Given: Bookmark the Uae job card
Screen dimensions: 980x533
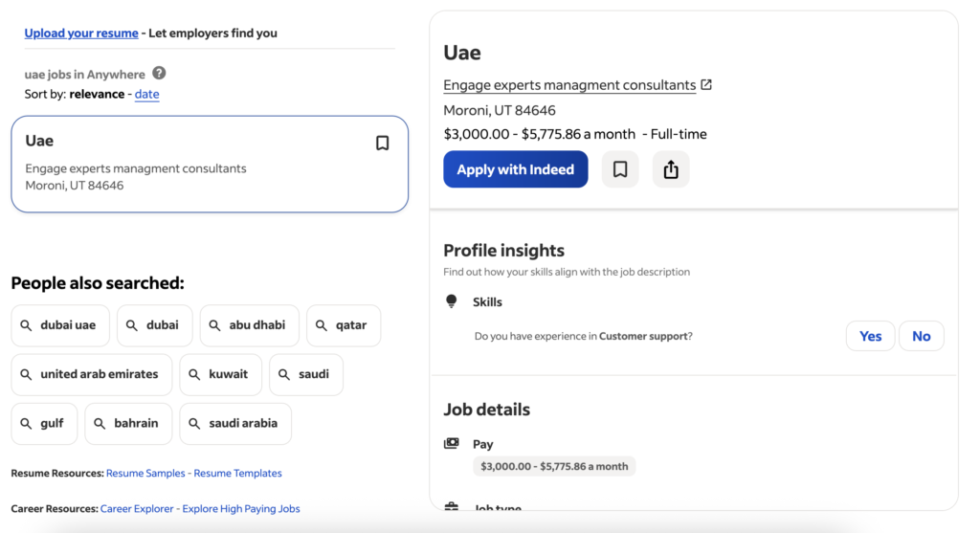Looking at the screenshot, I should (383, 144).
